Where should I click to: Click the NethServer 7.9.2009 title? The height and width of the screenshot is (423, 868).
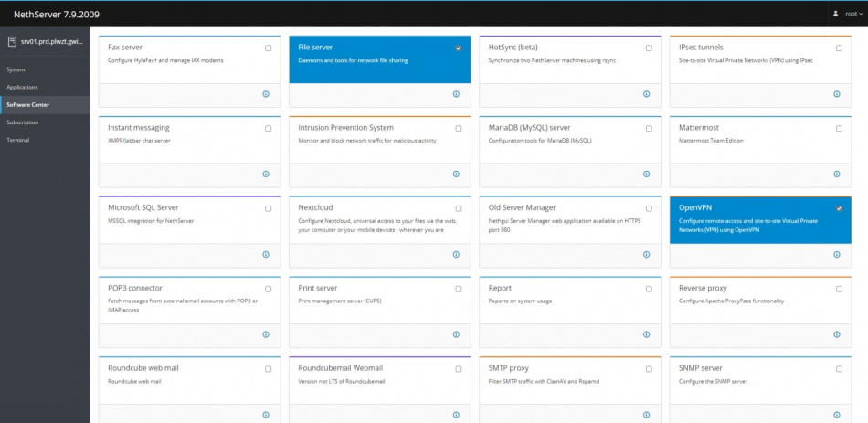(57, 15)
